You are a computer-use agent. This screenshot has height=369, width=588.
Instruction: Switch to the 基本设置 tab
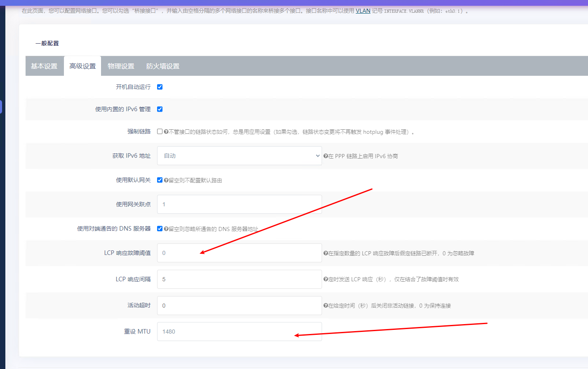pyautogui.click(x=44, y=66)
